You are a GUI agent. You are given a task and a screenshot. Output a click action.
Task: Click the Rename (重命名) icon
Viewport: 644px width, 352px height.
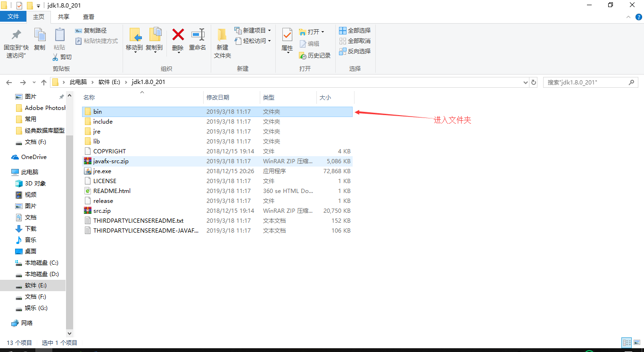pos(198,34)
